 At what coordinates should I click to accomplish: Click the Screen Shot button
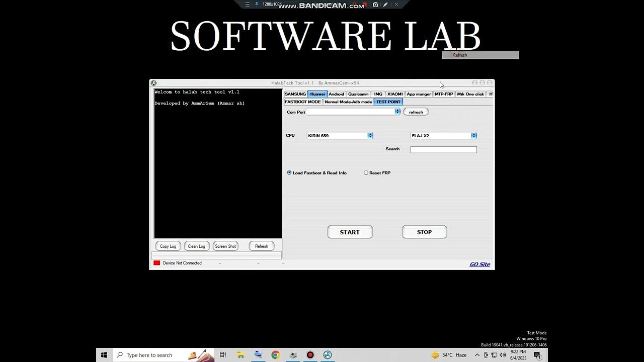(225, 246)
